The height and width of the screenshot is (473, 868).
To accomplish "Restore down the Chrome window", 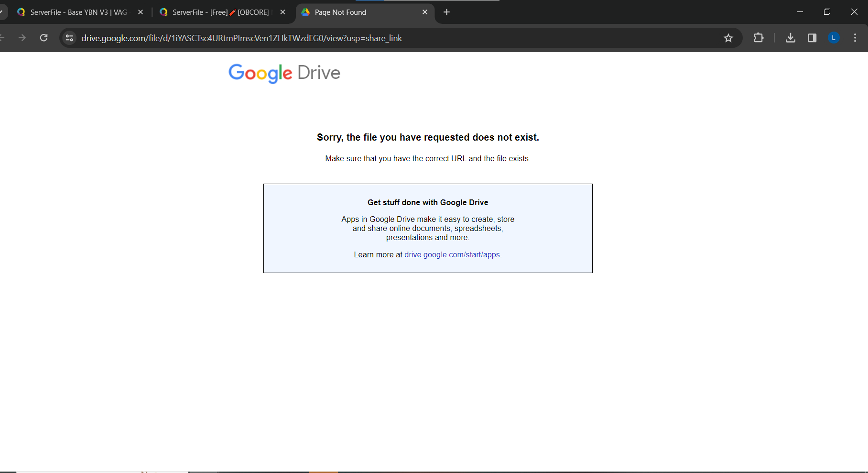I will (827, 12).
